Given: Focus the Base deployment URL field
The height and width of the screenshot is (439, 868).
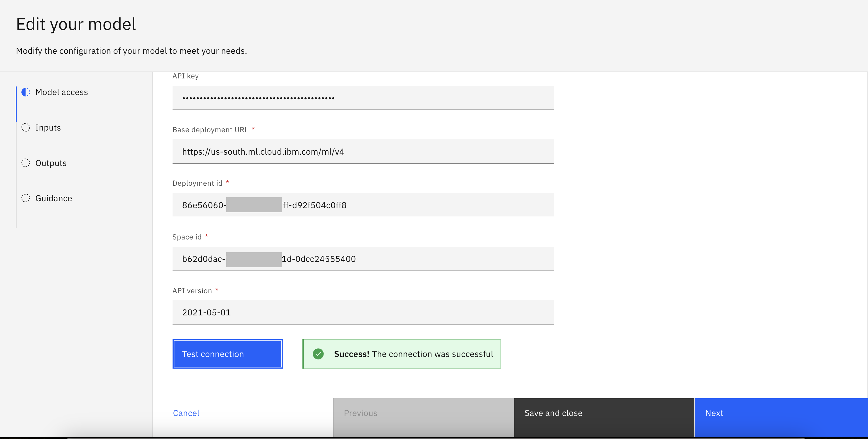Looking at the screenshot, I should point(363,151).
